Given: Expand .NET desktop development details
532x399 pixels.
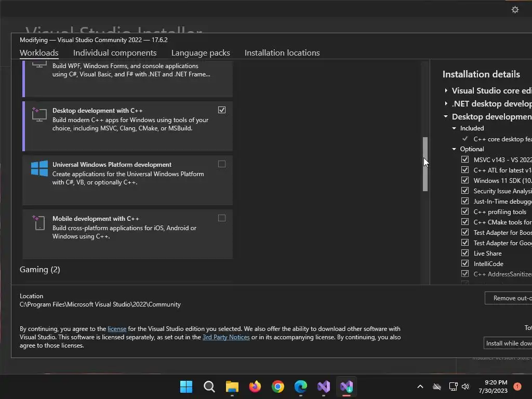Looking at the screenshot, I should (446, 103).
